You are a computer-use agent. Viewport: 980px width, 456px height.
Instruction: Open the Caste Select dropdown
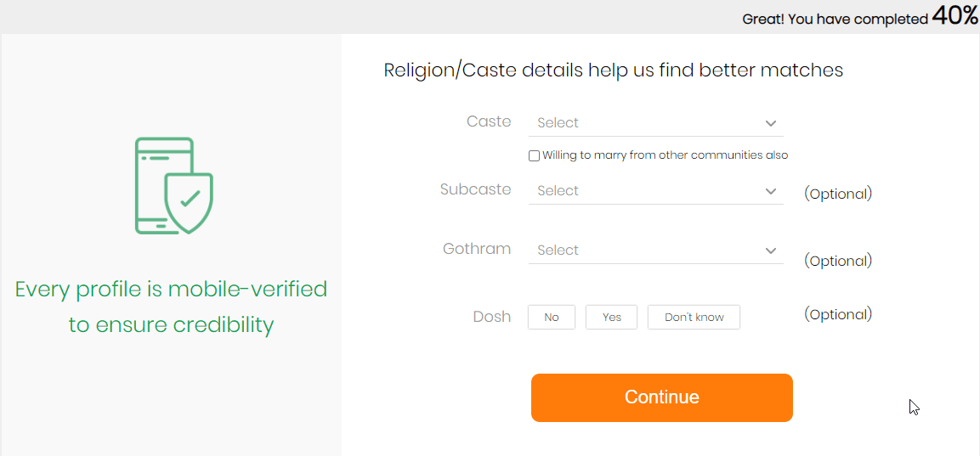coord(655,123)
